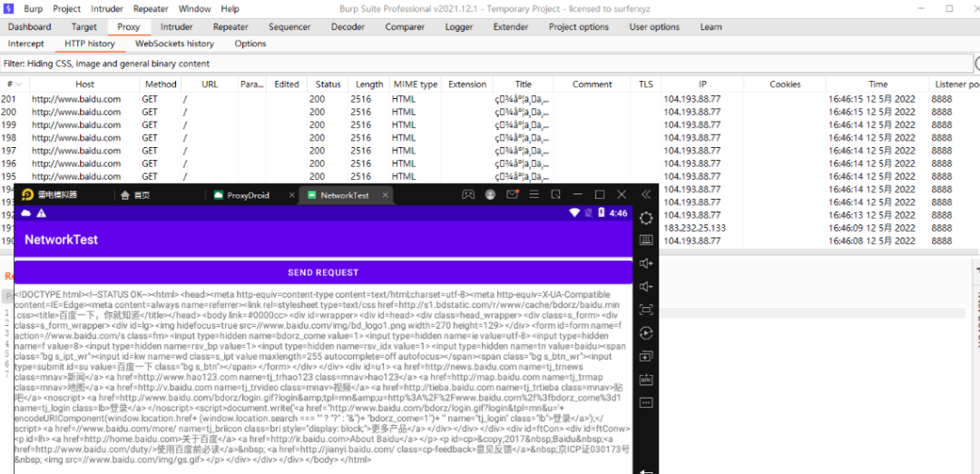The width and height of the screenshot is (980, 474).
Task: Click back arrow icon at emulator sidebar bottom
Action: pos(646,471)
